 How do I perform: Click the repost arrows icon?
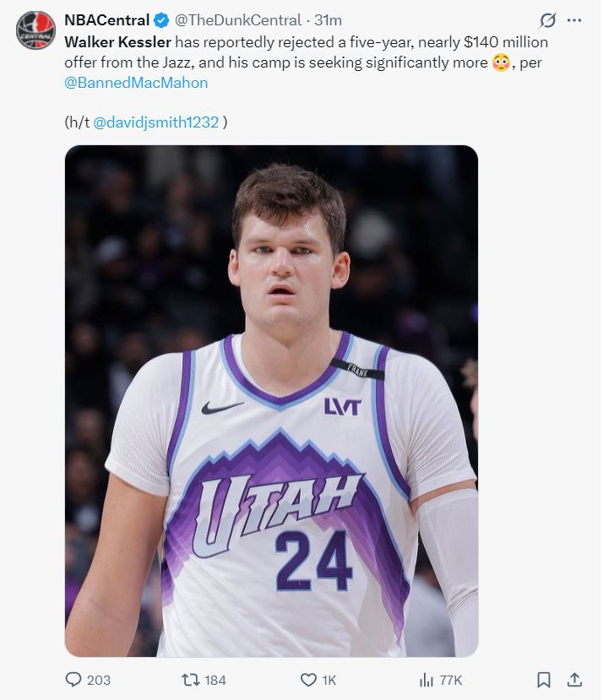[190, 680]
